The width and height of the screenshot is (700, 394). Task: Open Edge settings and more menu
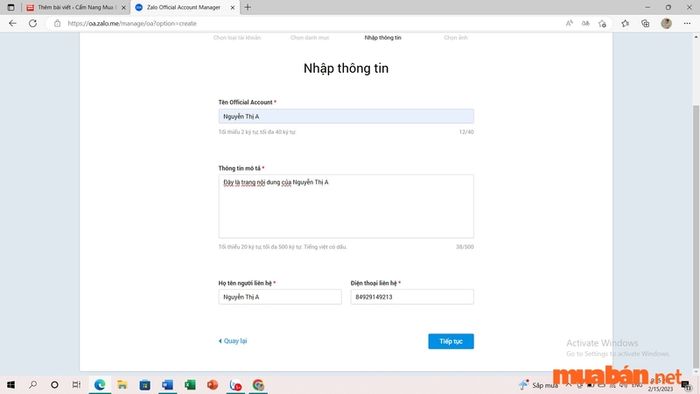tap(687, 23)
